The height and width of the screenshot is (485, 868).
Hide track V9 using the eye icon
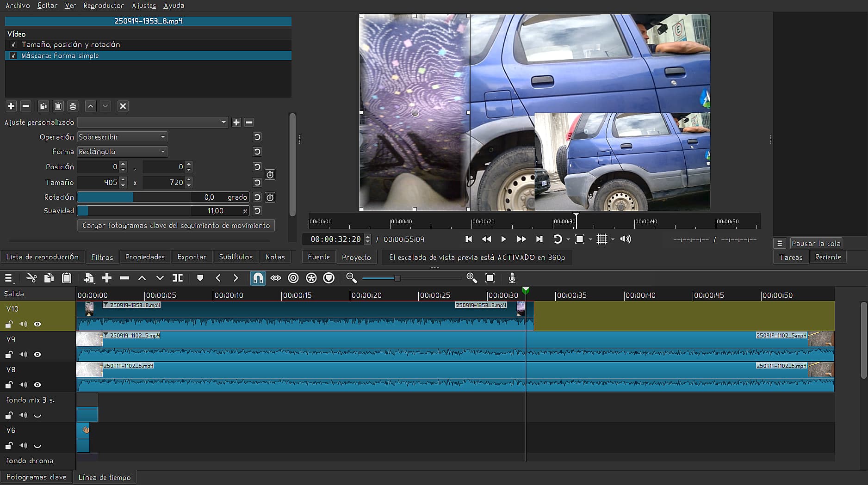[37, 355]
